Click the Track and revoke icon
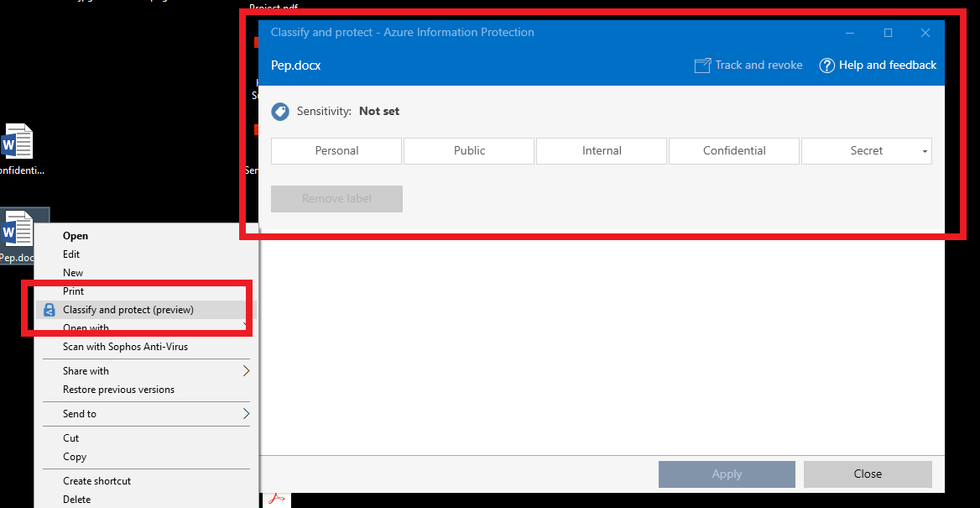Screen dimensions: 980x508 [x=702, y=65]
